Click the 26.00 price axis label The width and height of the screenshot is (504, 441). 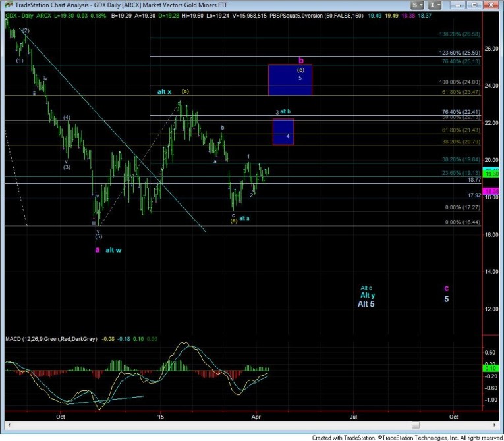(x=491, y=49)
